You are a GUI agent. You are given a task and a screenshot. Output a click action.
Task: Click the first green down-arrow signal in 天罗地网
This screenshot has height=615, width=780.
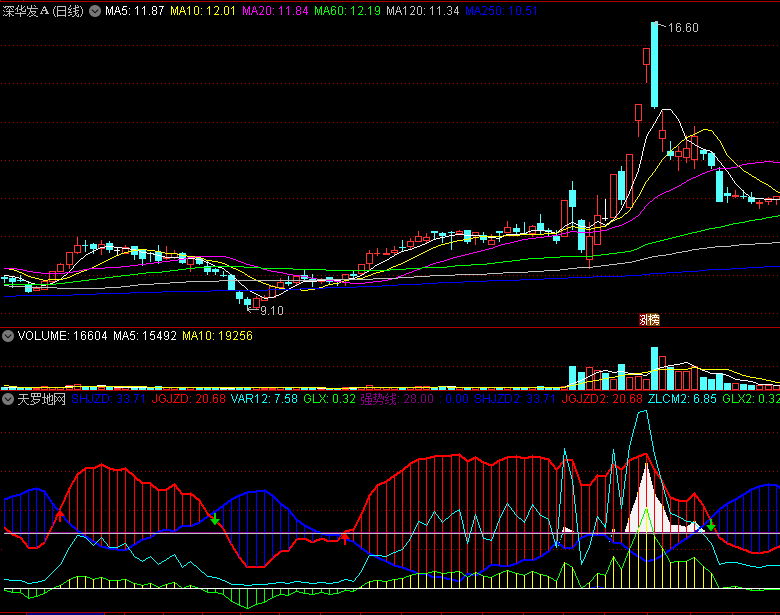[214, 519]
